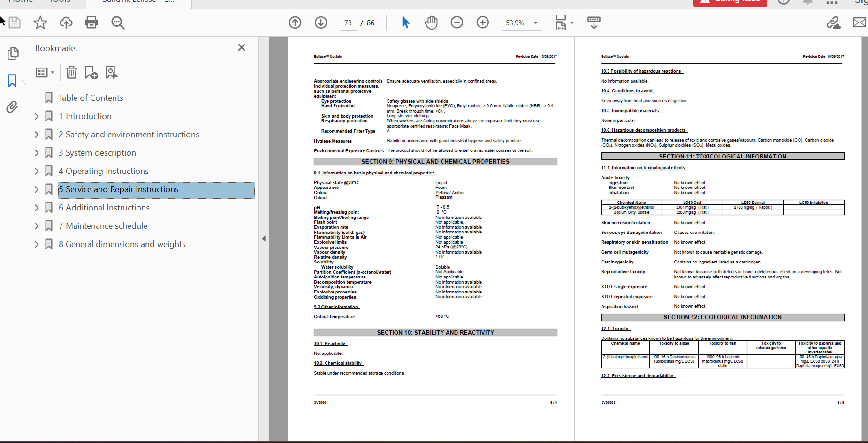
Task: Open bookmark options menu dropdown
Action: [x=45, y=72]
